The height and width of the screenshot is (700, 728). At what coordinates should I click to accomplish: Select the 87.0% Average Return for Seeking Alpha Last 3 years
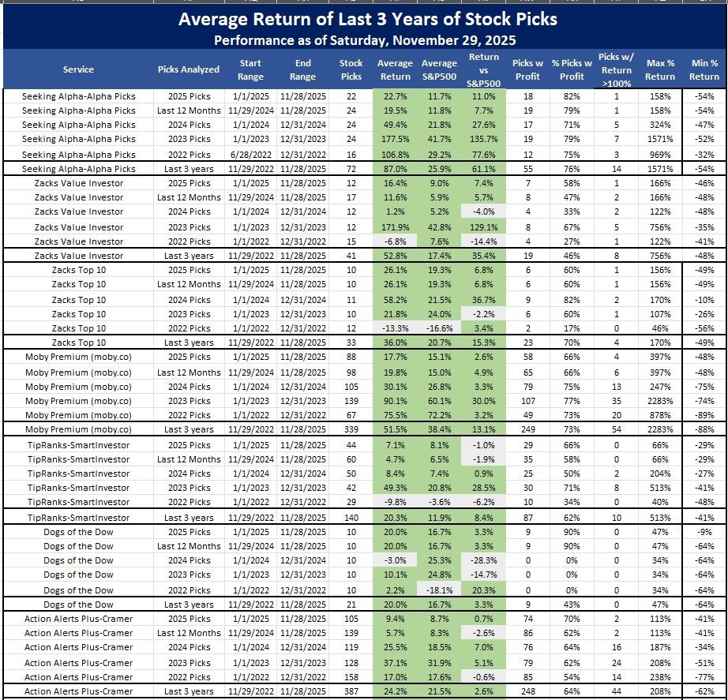coord(395,168)
